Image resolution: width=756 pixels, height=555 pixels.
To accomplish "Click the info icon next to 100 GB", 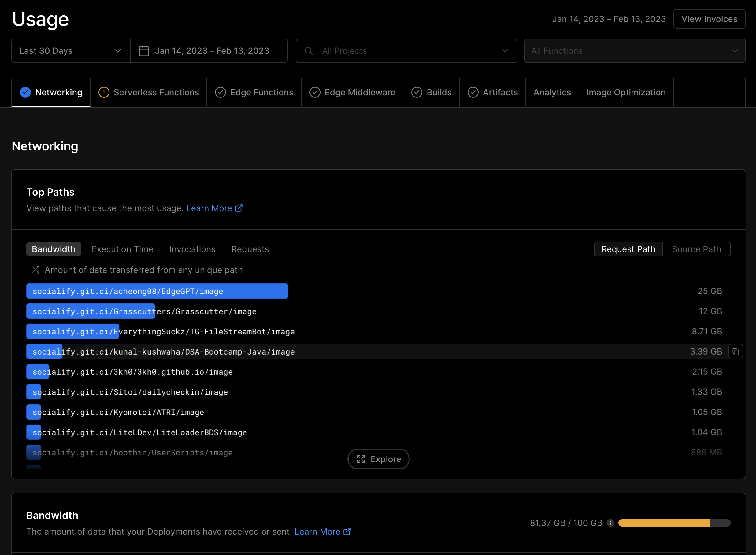I will click(x=610, y=523).
